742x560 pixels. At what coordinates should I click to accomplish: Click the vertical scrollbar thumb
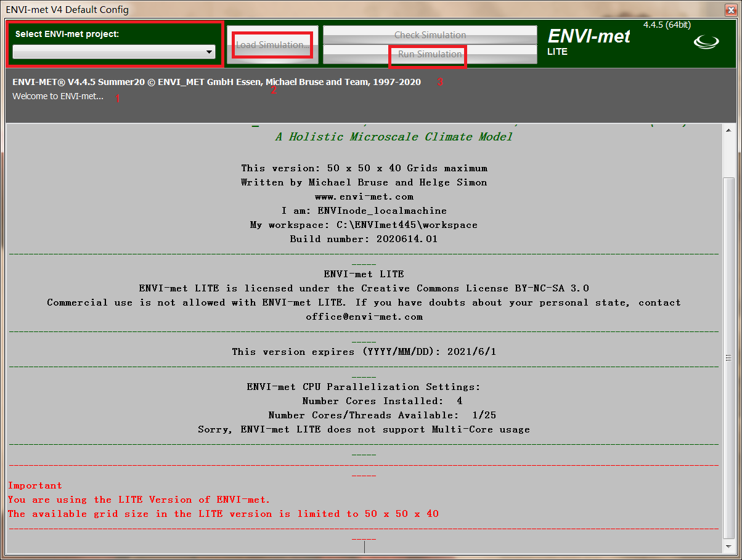pyautogui.click(x=728, y=356)
